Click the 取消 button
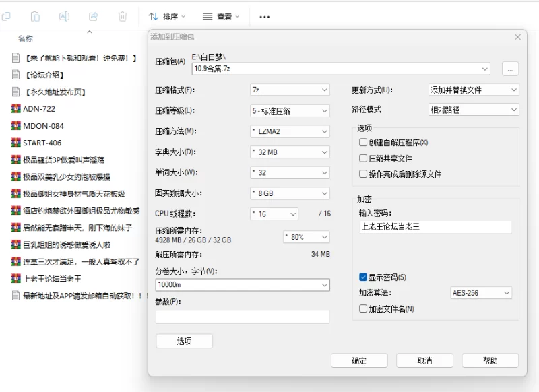Image resolution: width=539 pixels, height=392 pixels. tap(424, 360)
